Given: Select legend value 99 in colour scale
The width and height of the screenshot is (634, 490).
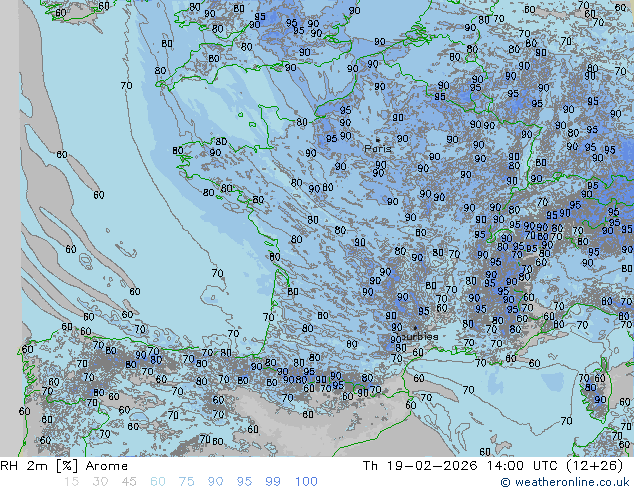Looking at the screenshot, I should (273, 482).
